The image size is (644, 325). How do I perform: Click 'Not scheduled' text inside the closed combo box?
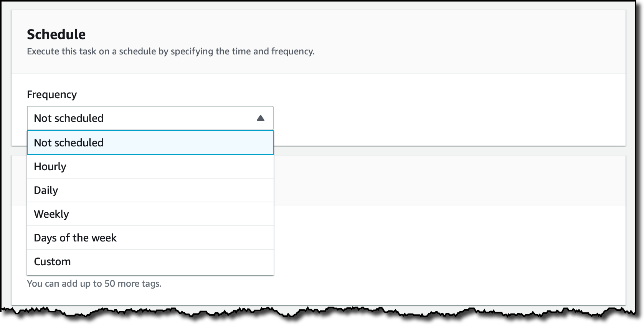tap(69, 118)
